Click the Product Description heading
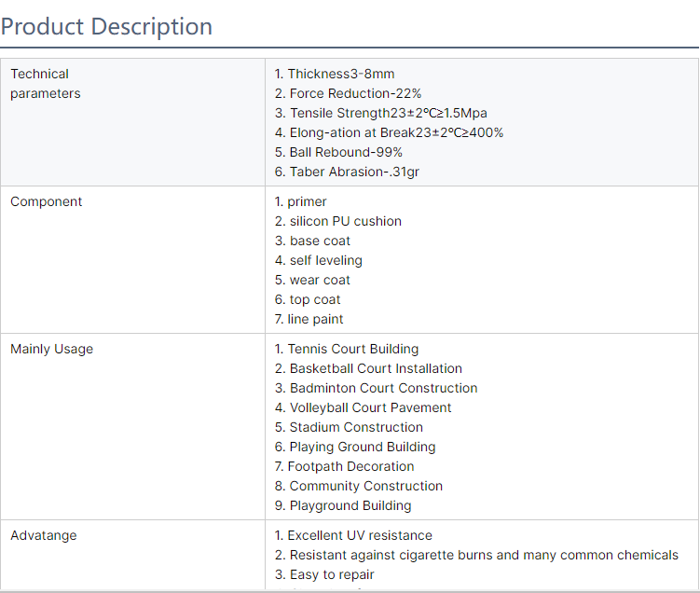This screenshot has width=700, height=593. click(x=106, y=27)
